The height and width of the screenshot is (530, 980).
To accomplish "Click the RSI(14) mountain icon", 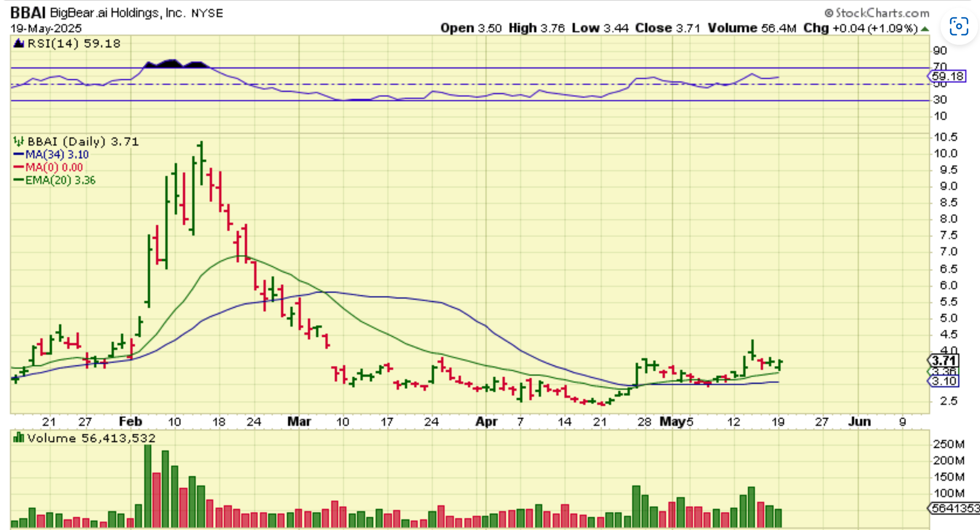I will tap(18, 44).
